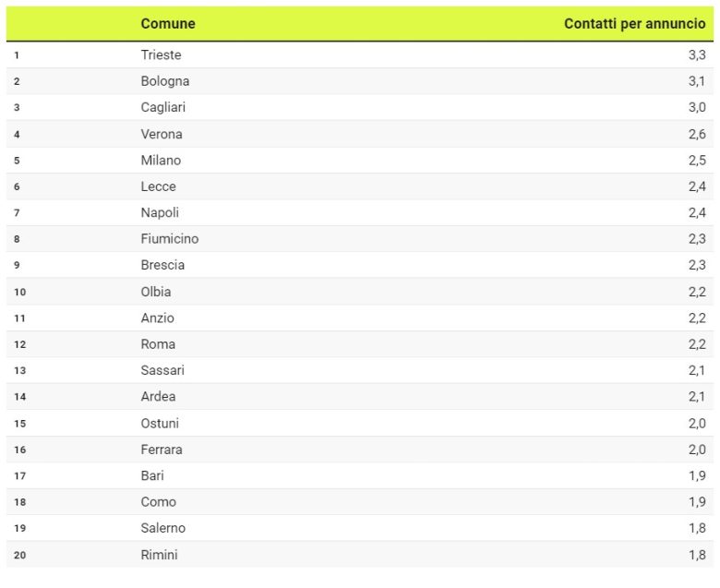Image resolution: width=720 pixels, height=588 pixels.
Task: Select the 1,9 value for Bari
Action: 697,475
